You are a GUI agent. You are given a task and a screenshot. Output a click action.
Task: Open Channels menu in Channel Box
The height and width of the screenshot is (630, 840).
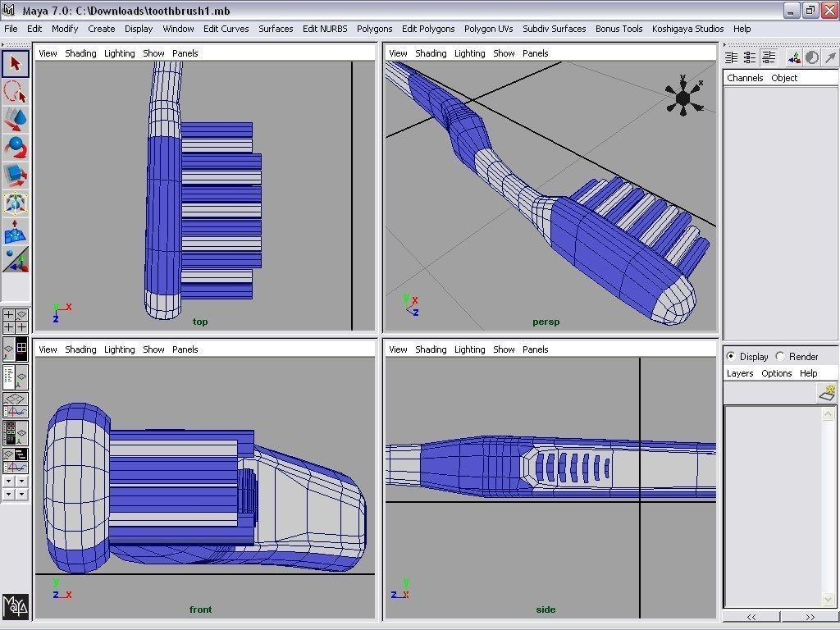[x=745, y=78]
